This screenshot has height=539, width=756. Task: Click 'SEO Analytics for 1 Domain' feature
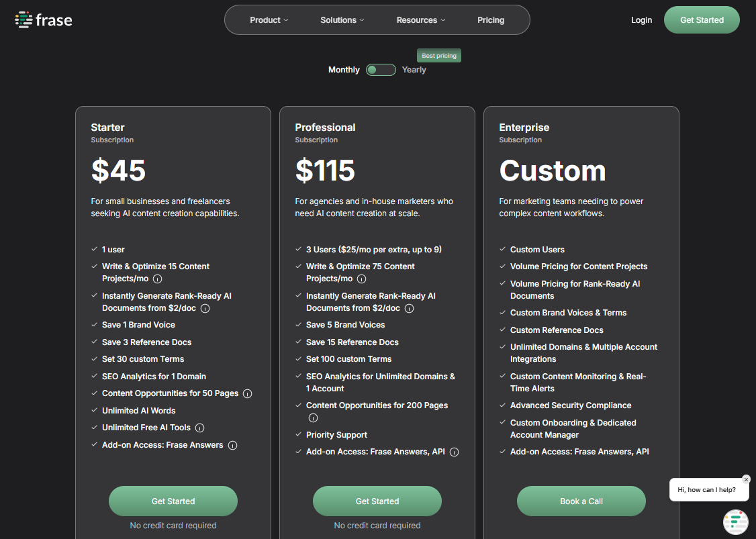(x=154, y=377)
